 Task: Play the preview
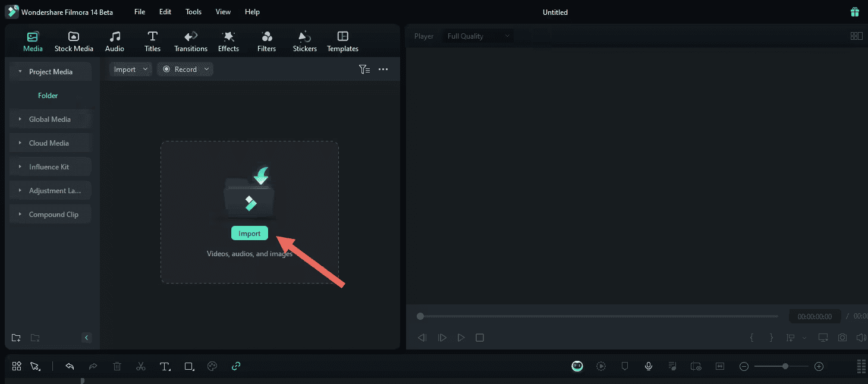(x=461, y=338)
